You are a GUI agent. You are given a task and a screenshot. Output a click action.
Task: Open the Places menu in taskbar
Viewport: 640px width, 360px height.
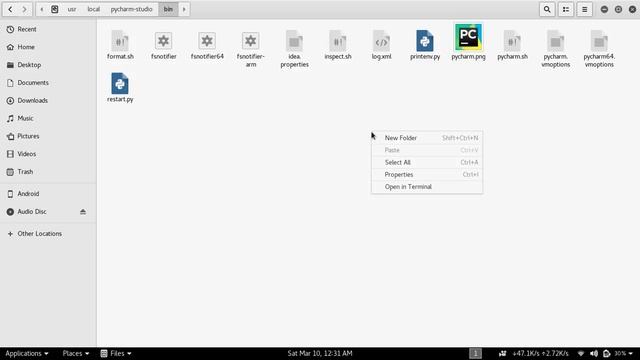point(76,353)
